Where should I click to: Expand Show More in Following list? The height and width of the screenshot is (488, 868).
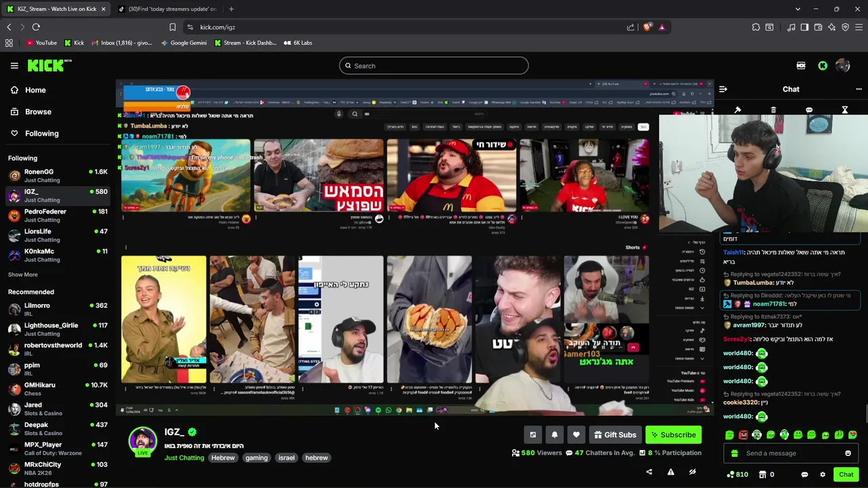point(23,274)
